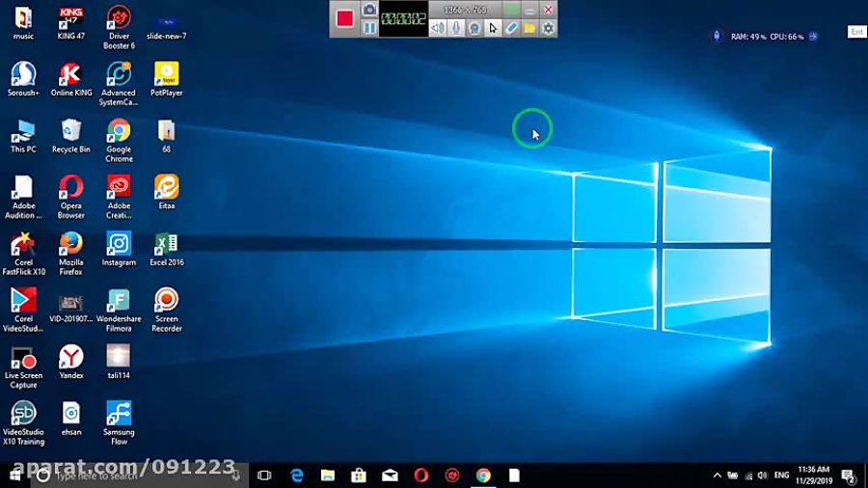This screenshot has width=868, height=488.
Task: Open the Mail app from taskbar
Action: coord(390,475)
